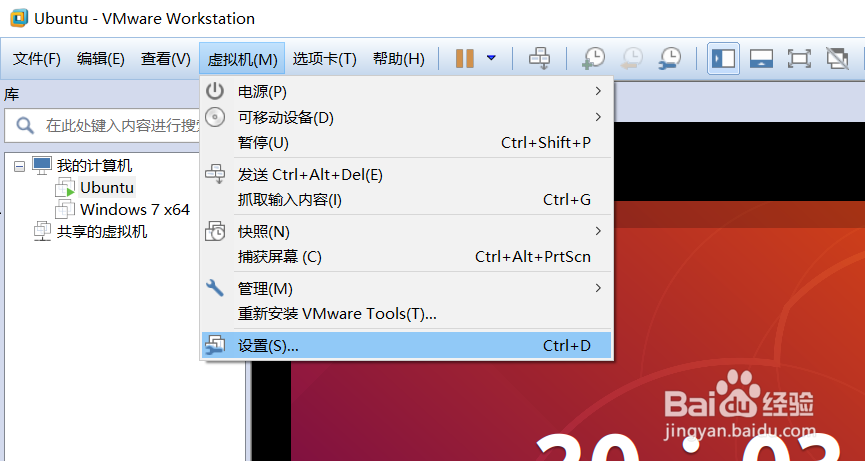Select the Ubuntu virtual machine in library
Viewport: 865px width, 461px height.
point(107,188)
